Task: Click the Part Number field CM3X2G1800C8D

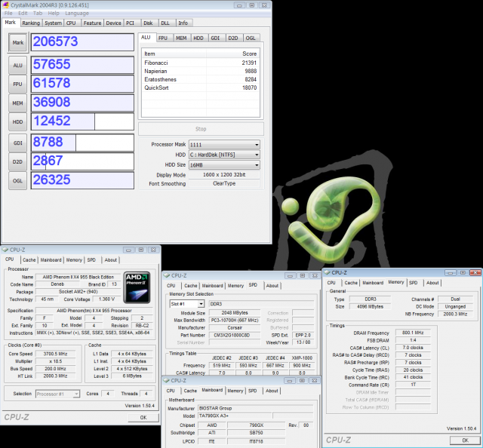Action: [x=236, y=336]
